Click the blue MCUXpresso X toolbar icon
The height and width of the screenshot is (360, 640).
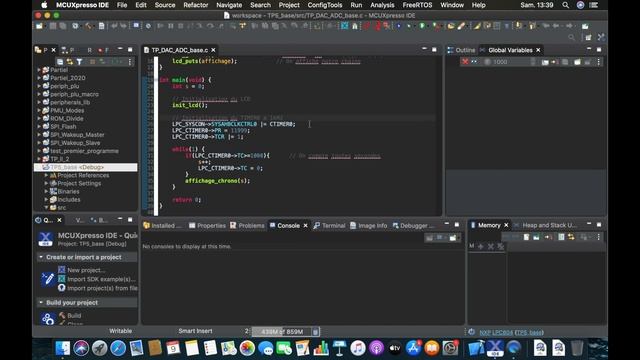[x=344, y=26]
